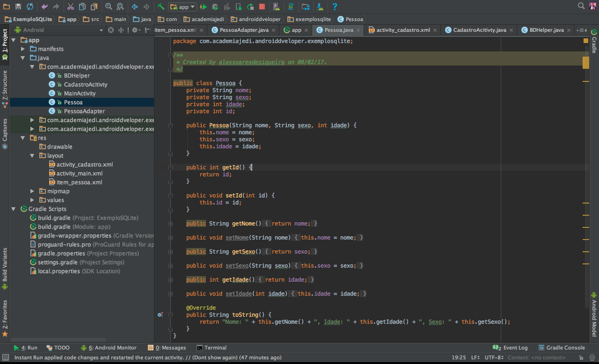
Task: Click the Sync toolbar icon
Action: click(x=30, y=7)
